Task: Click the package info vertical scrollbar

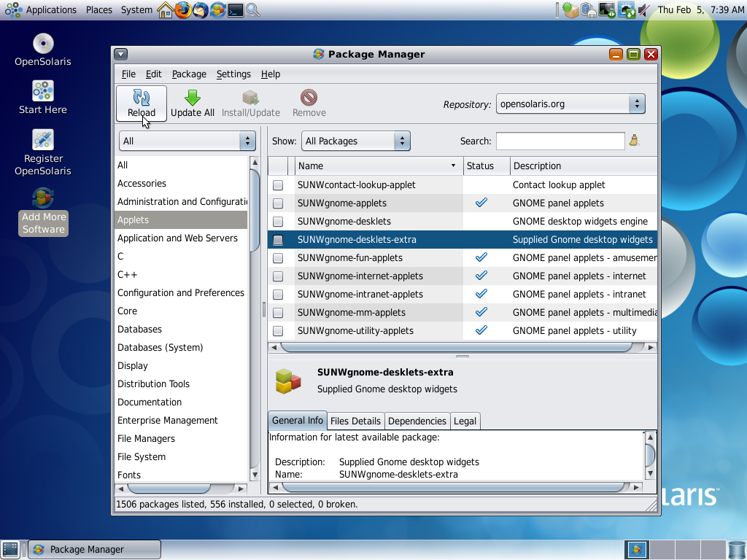Action: 650,455
